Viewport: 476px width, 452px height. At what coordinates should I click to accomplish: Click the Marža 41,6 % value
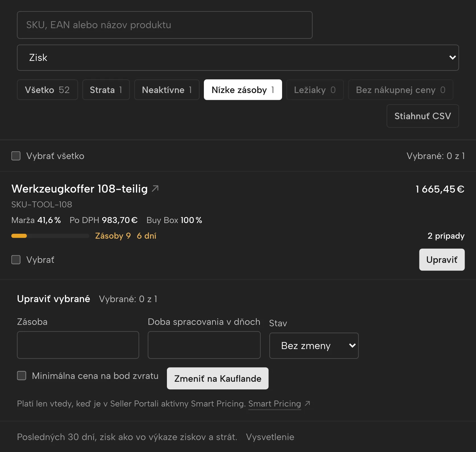click(36, 220)
